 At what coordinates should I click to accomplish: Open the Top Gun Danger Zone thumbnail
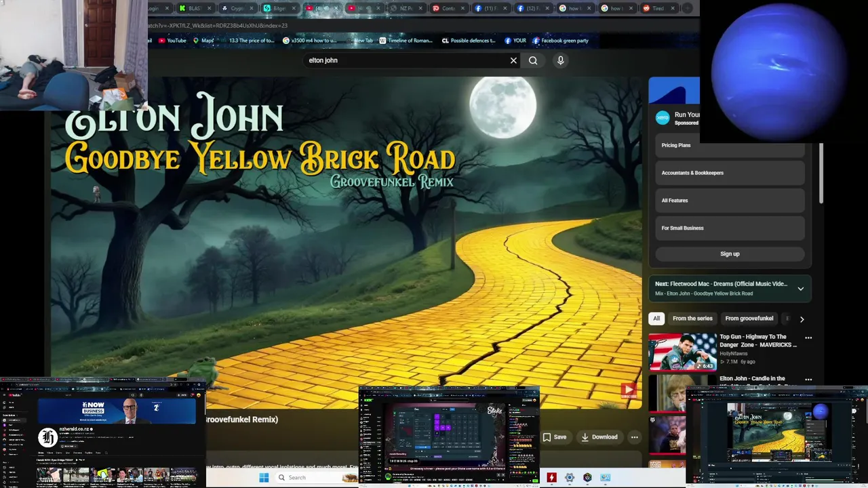coord(682,352)
